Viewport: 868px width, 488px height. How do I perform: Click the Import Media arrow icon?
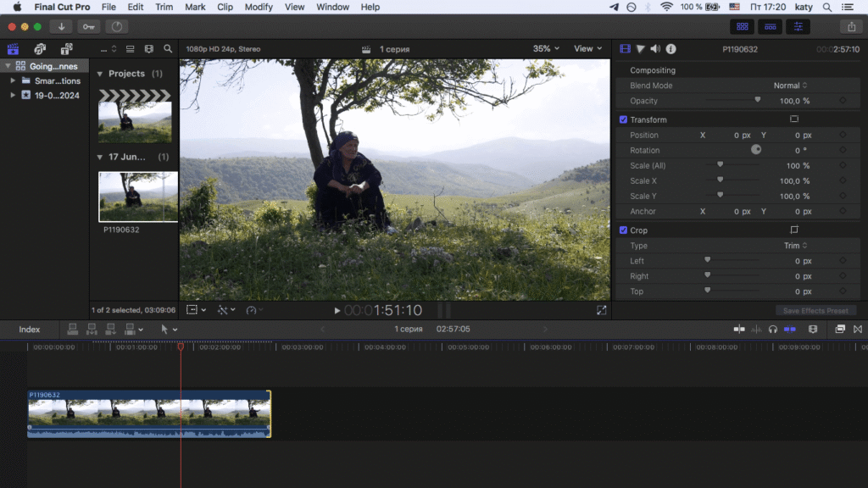(61, 26)
